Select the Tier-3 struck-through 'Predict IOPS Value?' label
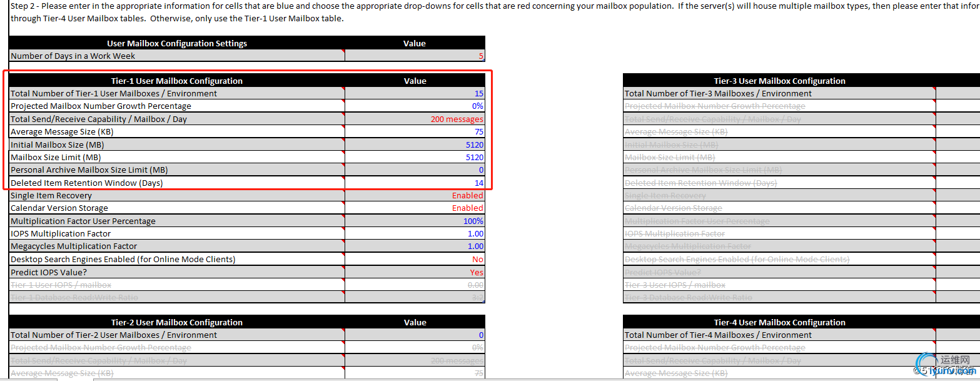This screenshot has width=980, height=381. coord(663,273)
